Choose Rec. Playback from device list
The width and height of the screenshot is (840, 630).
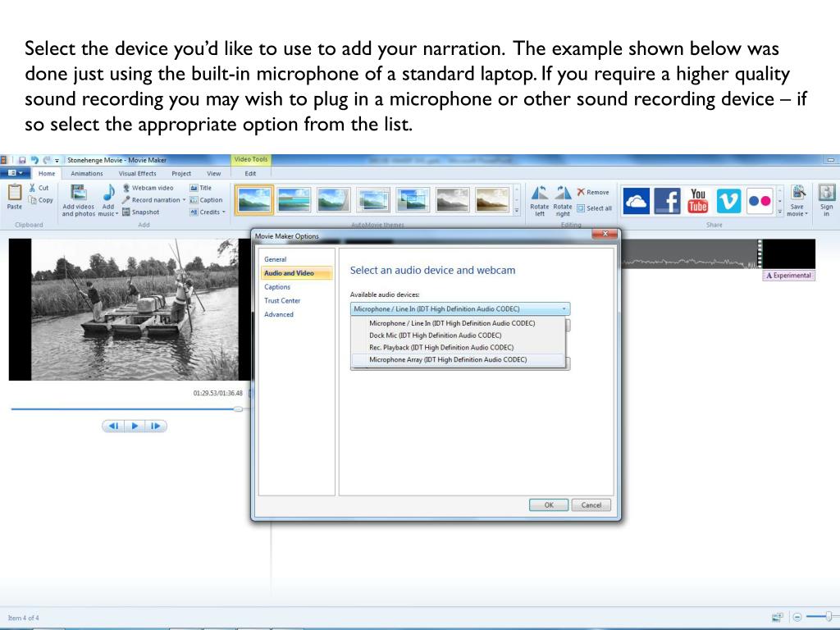click(458, 348)
